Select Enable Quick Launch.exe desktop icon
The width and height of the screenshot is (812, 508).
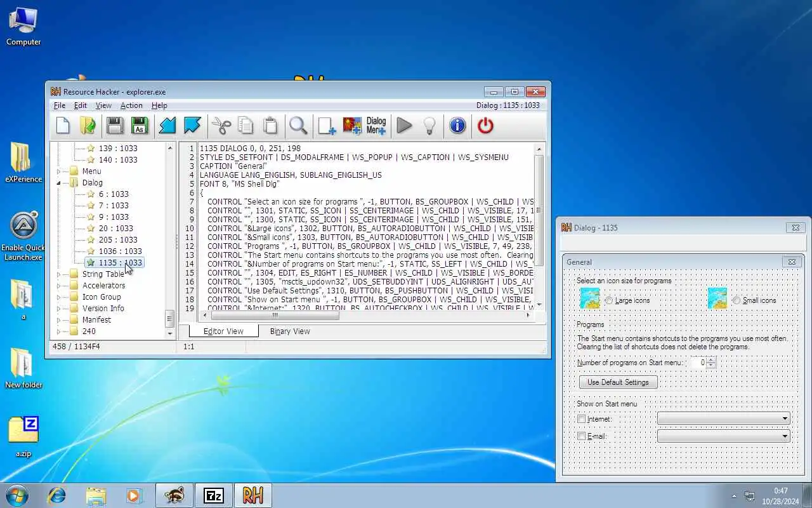pos(23,236)
